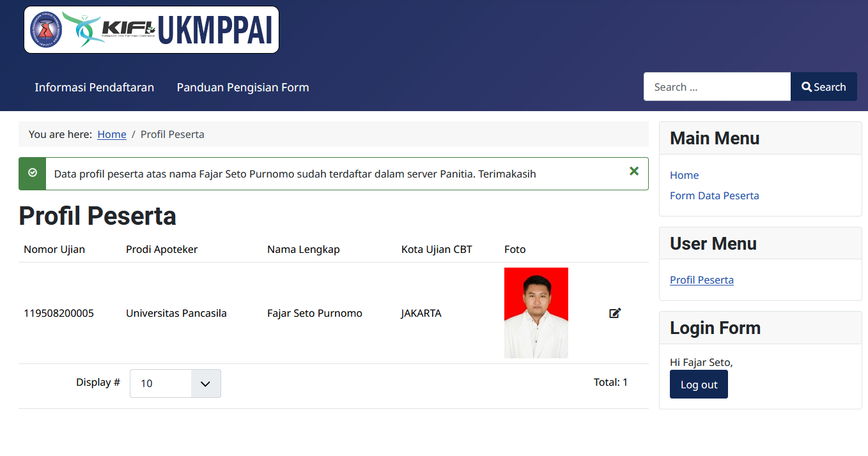Sort by Nama Lengkap column header

[x=303, y=249]
